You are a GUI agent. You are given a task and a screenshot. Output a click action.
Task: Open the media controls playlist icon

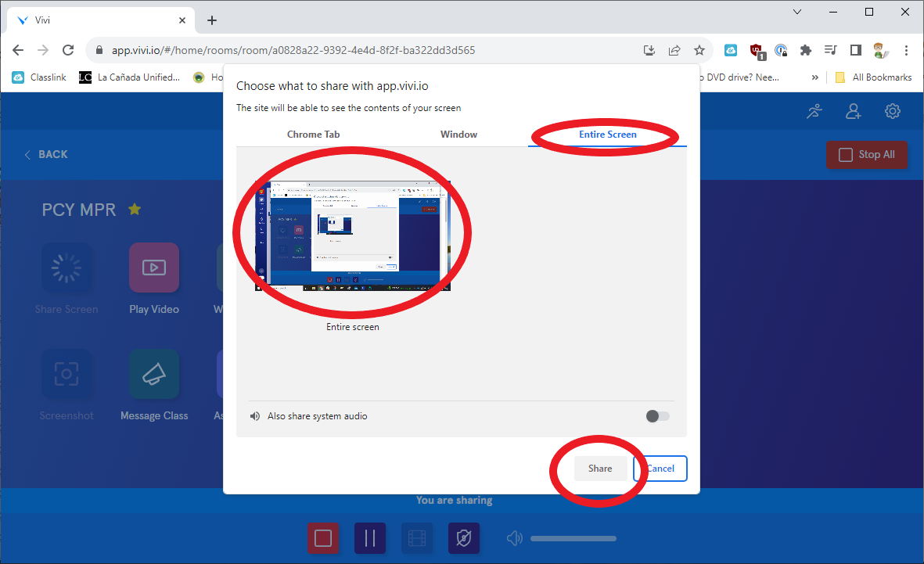tap(831, 50)
